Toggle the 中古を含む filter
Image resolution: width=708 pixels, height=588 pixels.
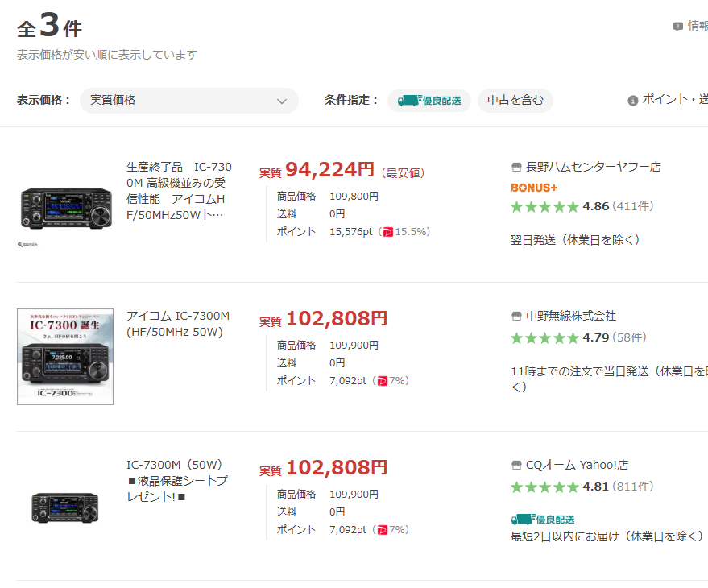tap(515, 100)
